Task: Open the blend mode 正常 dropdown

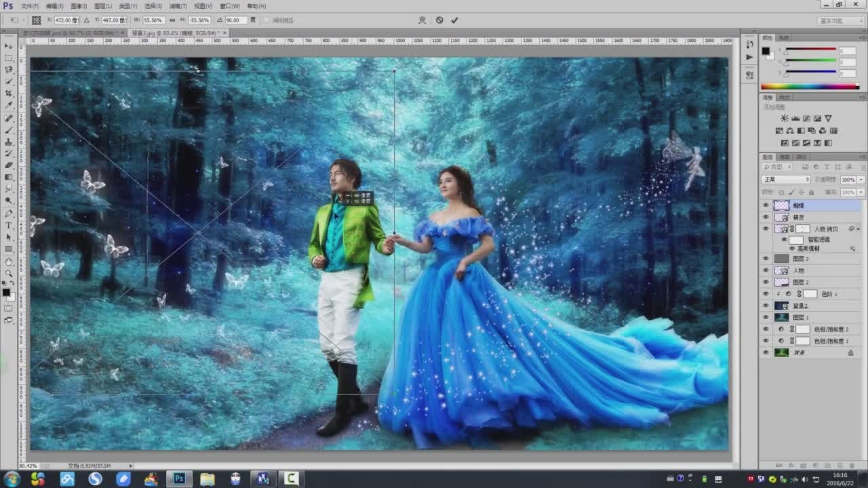Action: (x=786, y=180)
